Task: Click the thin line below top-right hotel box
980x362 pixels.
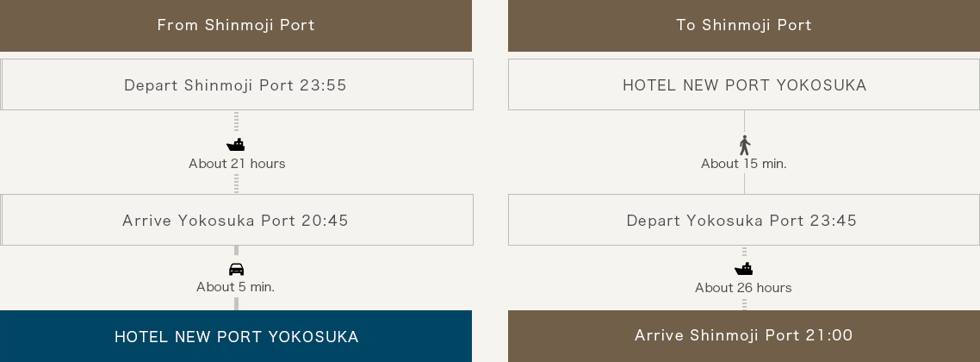Action: [744, 122]
